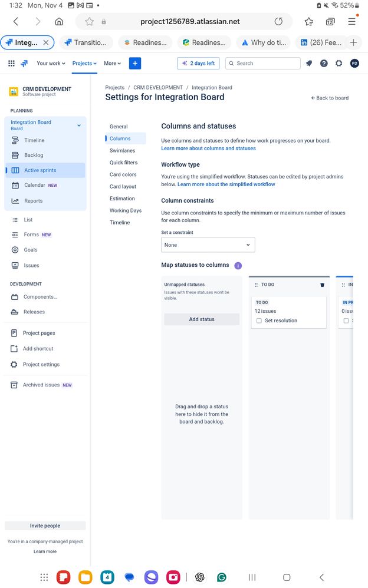Click the Jira logo icon
The width and height of the screenshot is (368, 588).
tap(24, 64)
